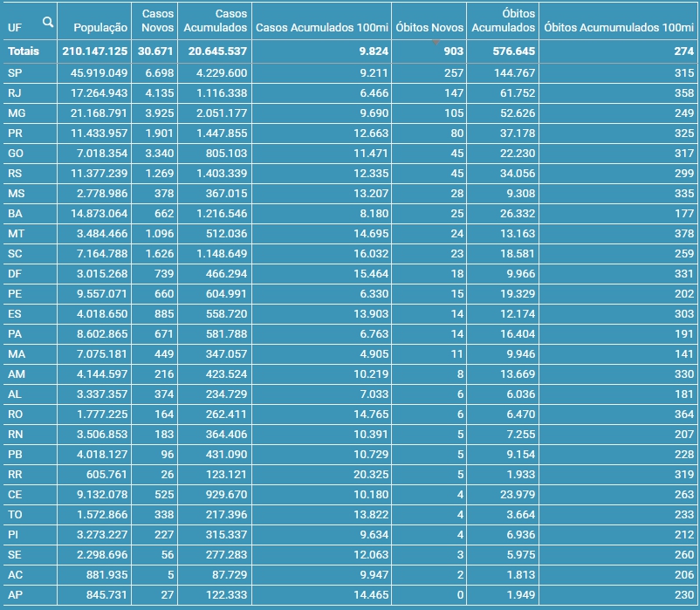Choose the BA state cell
The image size is (700, 610).
[x=15, y=213]
